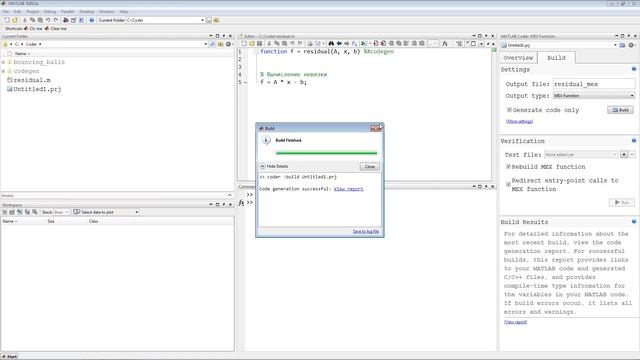Viewport: 640px width, 360px height.
Task: Click Verification help icon in Coder panel
Action: (634, 140)
